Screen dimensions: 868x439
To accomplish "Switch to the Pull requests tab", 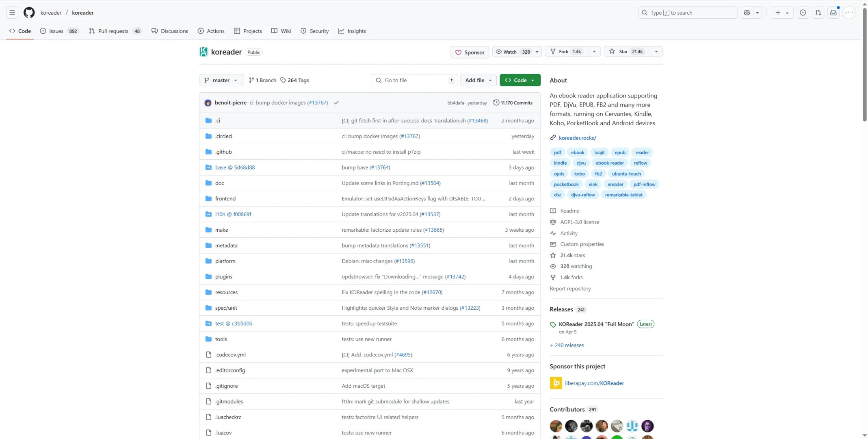I will 115,31.
